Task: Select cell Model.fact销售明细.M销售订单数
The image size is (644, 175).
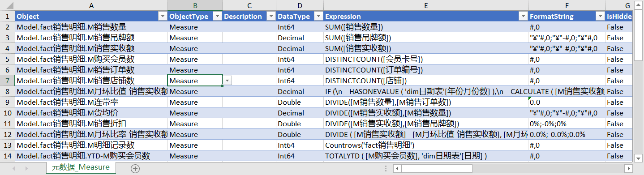Action: [91, 70]
